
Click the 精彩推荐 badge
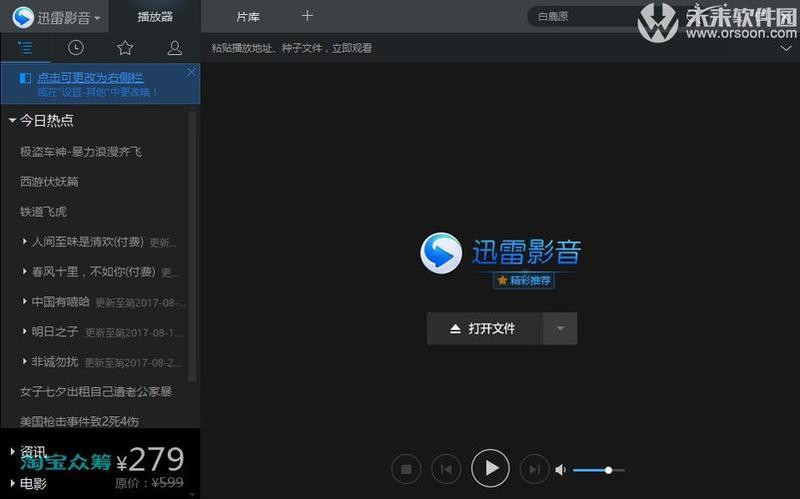pos(524,280)
